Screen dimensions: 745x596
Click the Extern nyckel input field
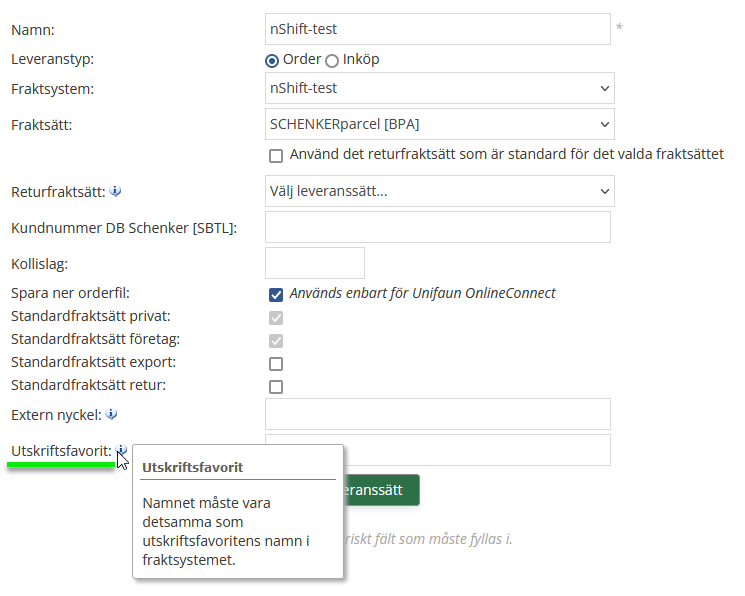pyautogui.click(x=437, y=413)
